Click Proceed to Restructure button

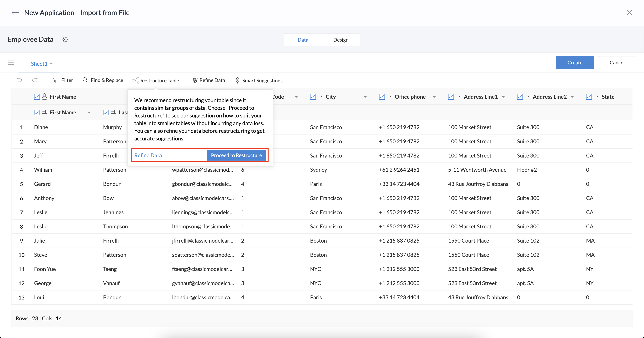(236, 155)
